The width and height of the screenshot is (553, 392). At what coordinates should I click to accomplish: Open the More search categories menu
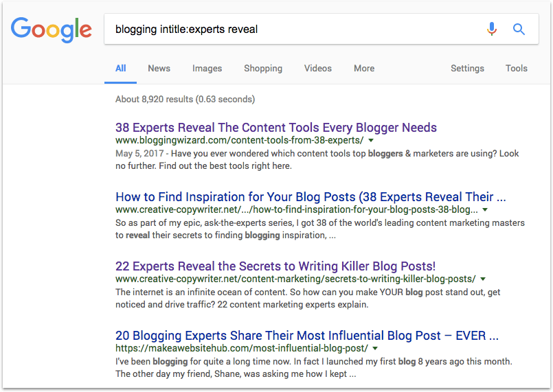pos(364,69)
